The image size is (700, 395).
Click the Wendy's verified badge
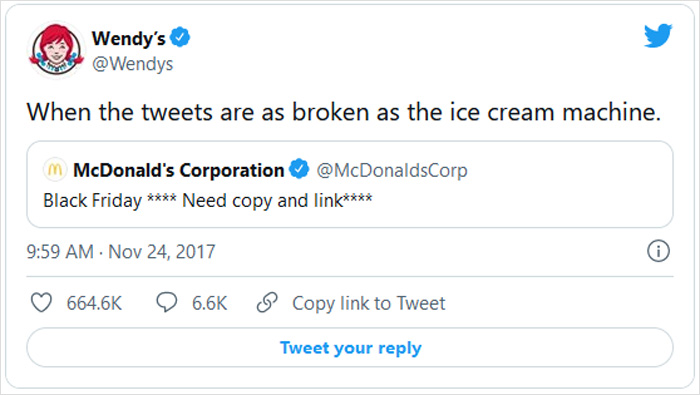click(x=180, y=37)
